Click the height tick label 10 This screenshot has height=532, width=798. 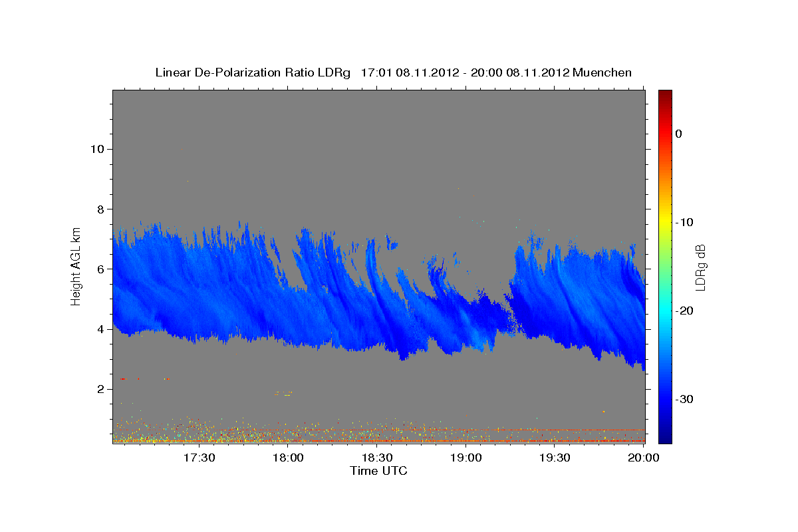point(96,149)
